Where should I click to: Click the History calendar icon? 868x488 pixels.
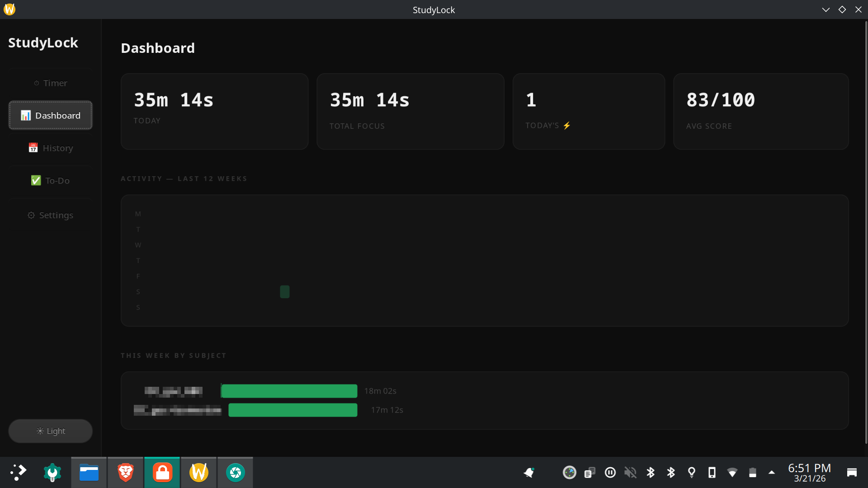pyautogui.click(x=33, y=148)
